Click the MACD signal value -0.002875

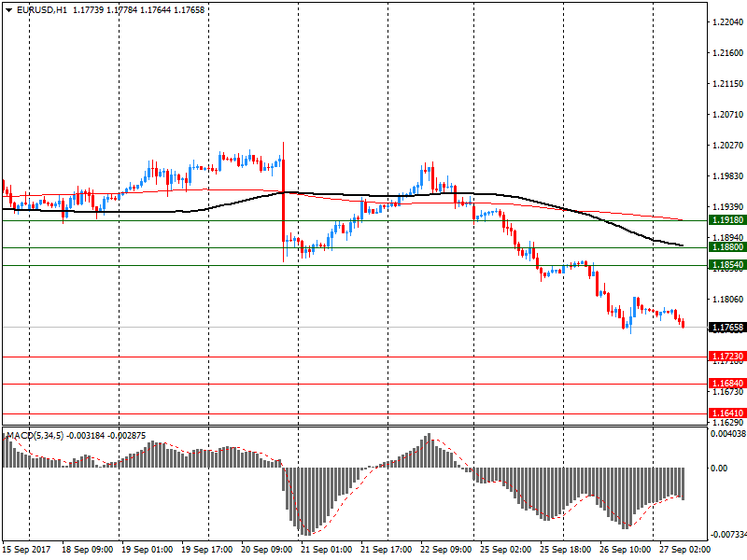pyautogui.click(x=127, y=436)
